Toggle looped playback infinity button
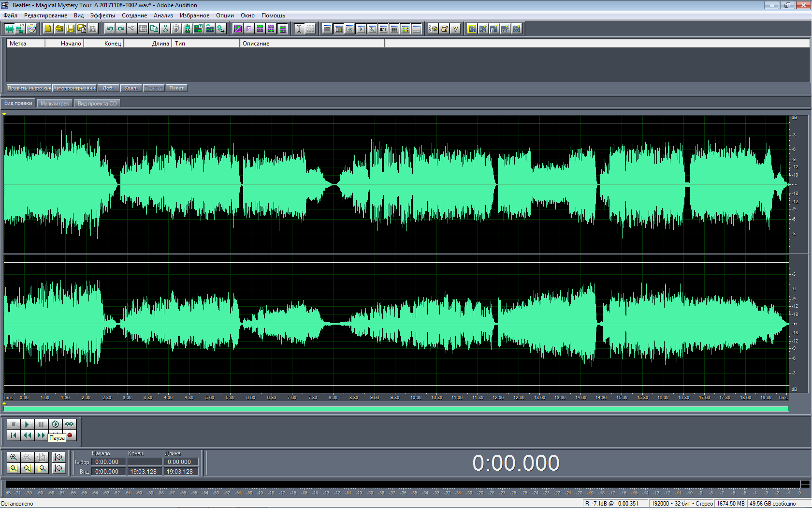Screen dimensions: 812x508 [x=70, y=424]
